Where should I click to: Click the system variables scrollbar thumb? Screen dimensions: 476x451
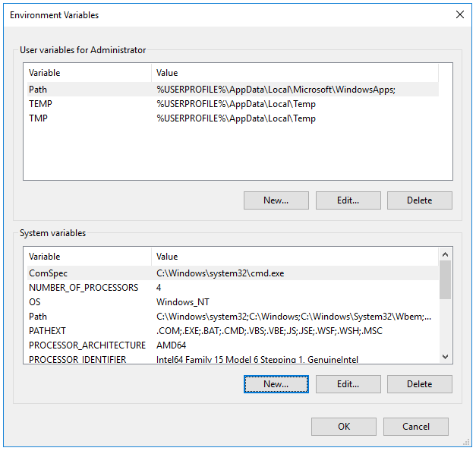pyautogui.click(x=445, y=280)
